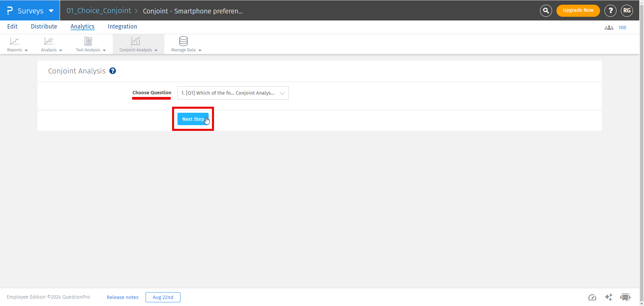The image size is (644, 306).
Task: Switch to the Edit tab
Action: [x=12, y=27]
